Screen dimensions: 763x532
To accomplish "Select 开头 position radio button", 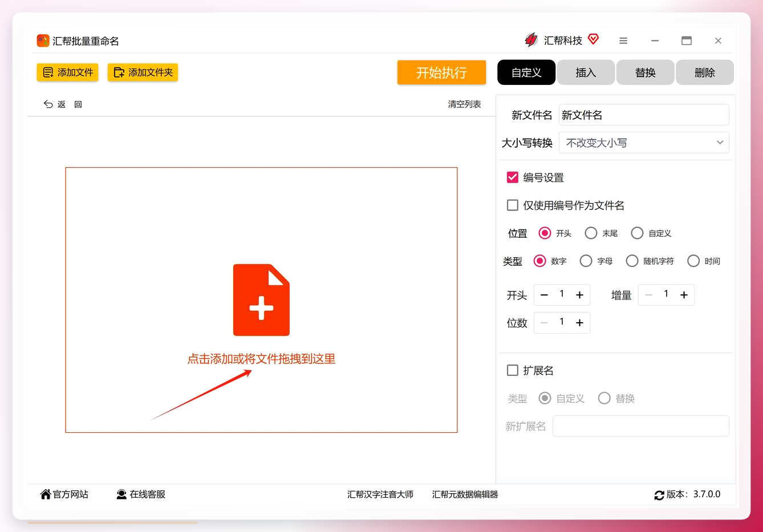I will (545, 233).
